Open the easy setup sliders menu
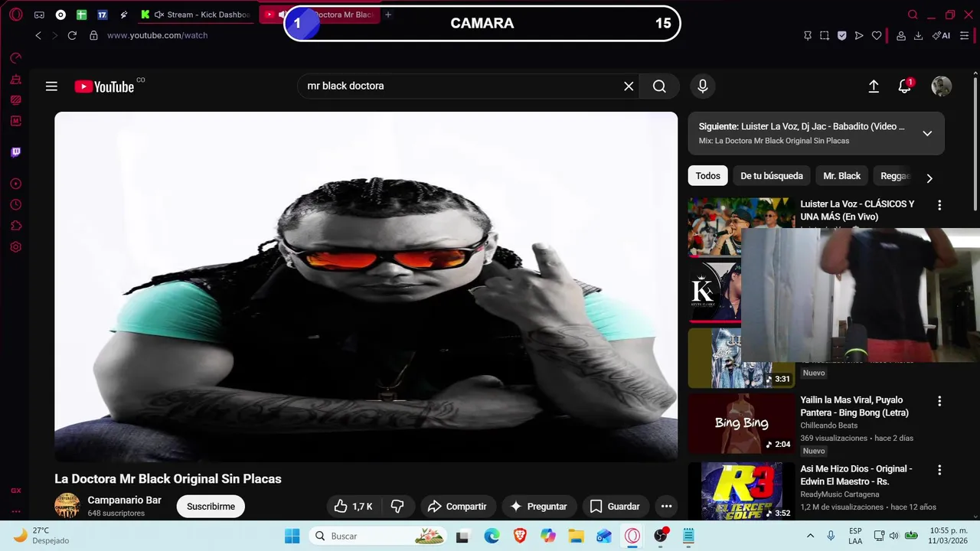Viewport: 980px width, 551px height. (x=964, y=35)
